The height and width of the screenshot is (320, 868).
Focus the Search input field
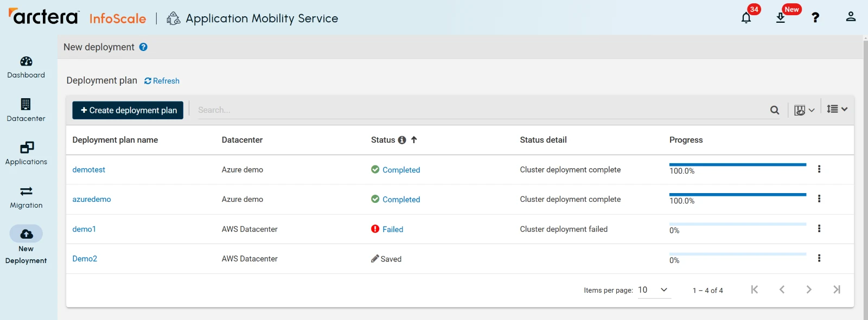(x=477, y=110)
